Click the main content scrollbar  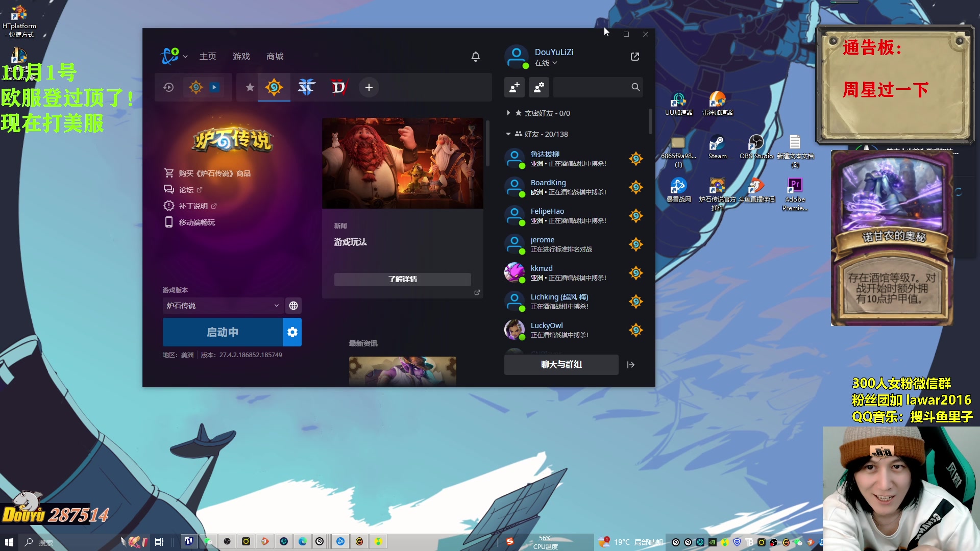[488, 143]
